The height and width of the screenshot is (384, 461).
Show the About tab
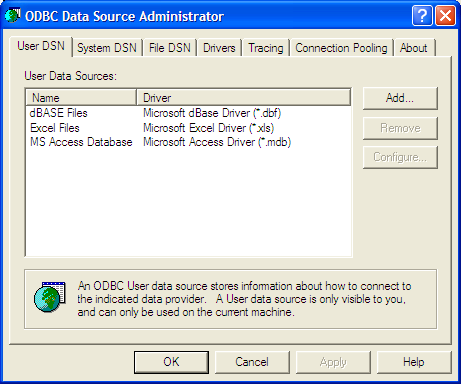(x=414, y=48)
